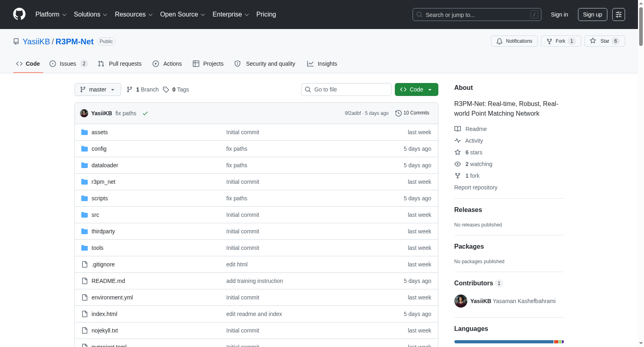Image resolution: width=644 pixels, height=347 pixels.
Task: View the 1 fork link
Action: point(467,176)
